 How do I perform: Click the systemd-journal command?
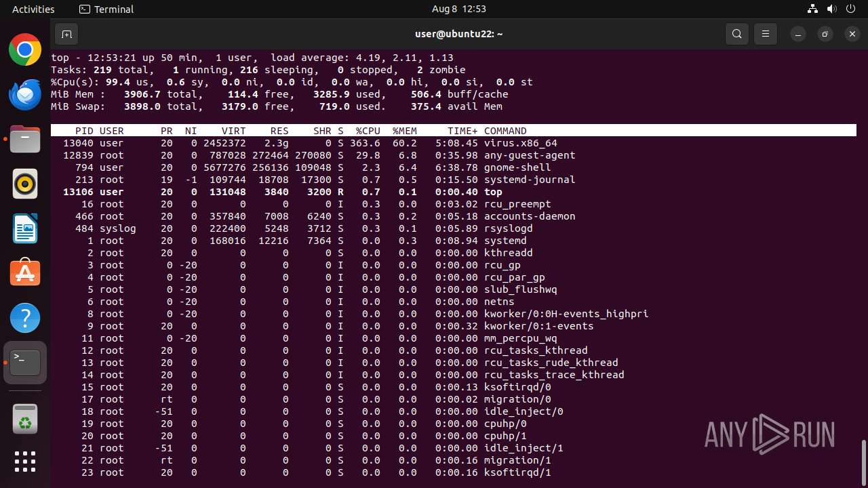pyautogui.click(x=530, y=180)
